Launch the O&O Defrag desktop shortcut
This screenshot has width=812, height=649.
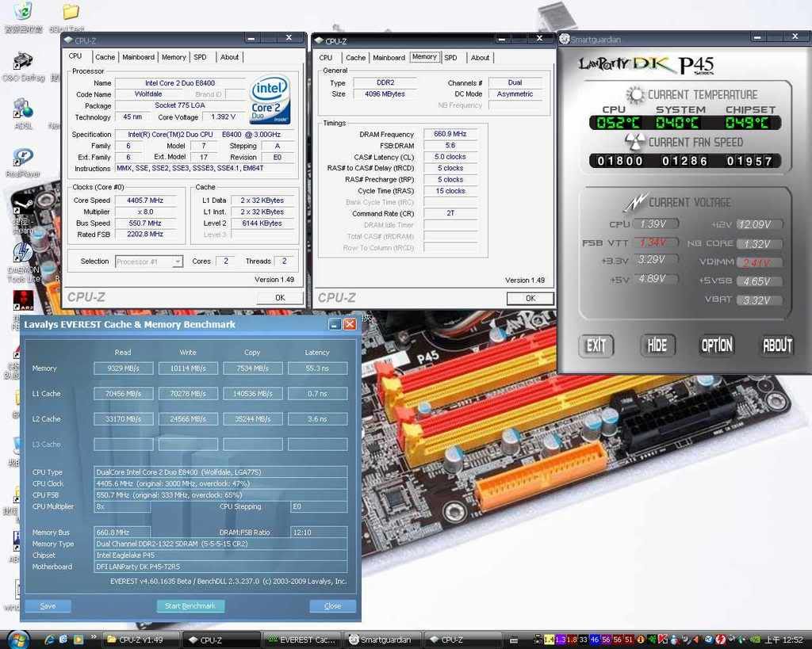pyautogui.click(x=23, y=62)
